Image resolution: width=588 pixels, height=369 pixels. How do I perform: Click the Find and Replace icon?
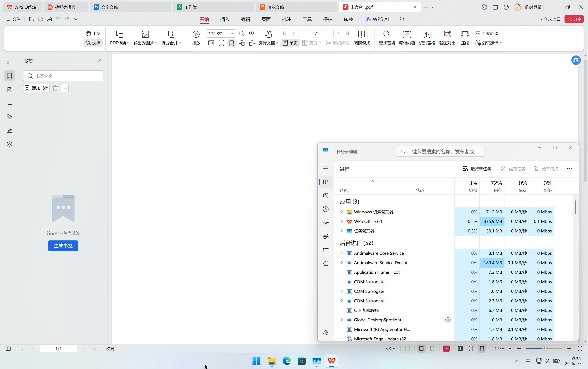[387, 34]
